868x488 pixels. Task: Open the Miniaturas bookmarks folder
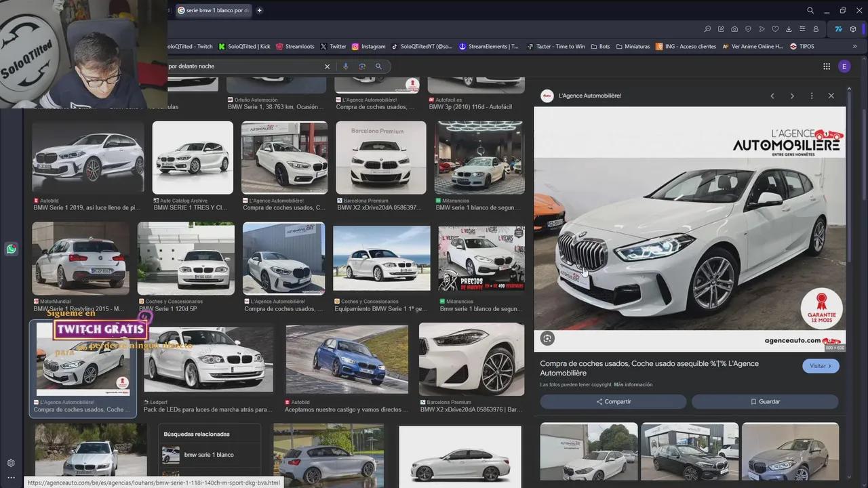pos(632,47)
